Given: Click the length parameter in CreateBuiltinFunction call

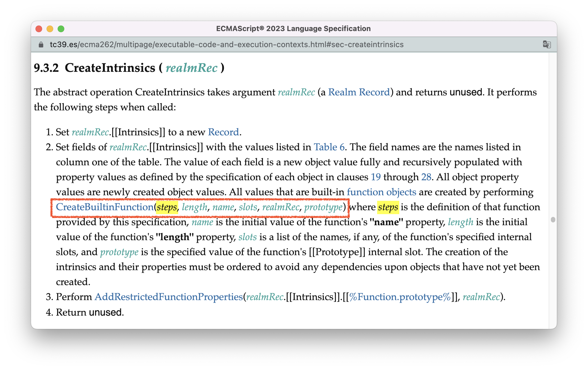Looking at the screenshot, I should pos(195,207).
